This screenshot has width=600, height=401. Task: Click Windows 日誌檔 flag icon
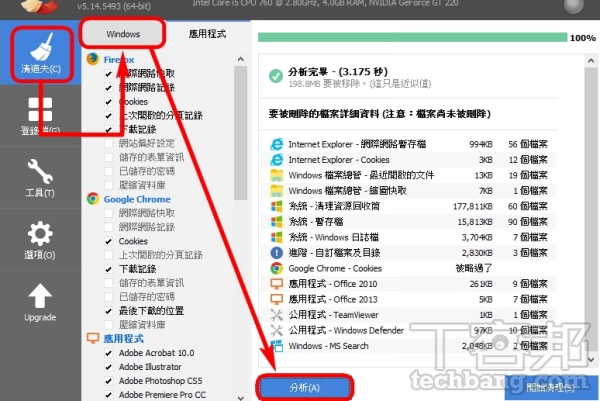click(276, 237)
